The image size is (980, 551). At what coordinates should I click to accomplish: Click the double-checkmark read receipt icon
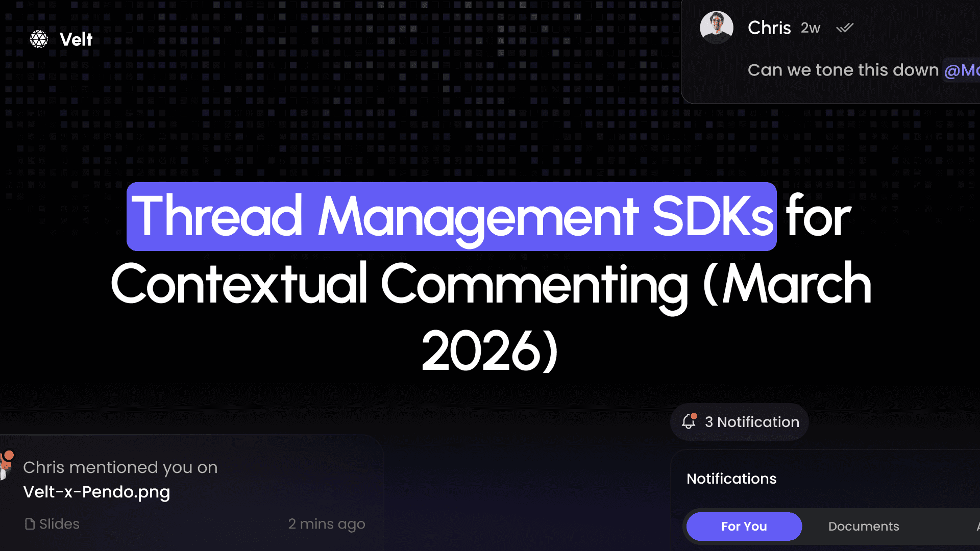(x=845, y=28)
